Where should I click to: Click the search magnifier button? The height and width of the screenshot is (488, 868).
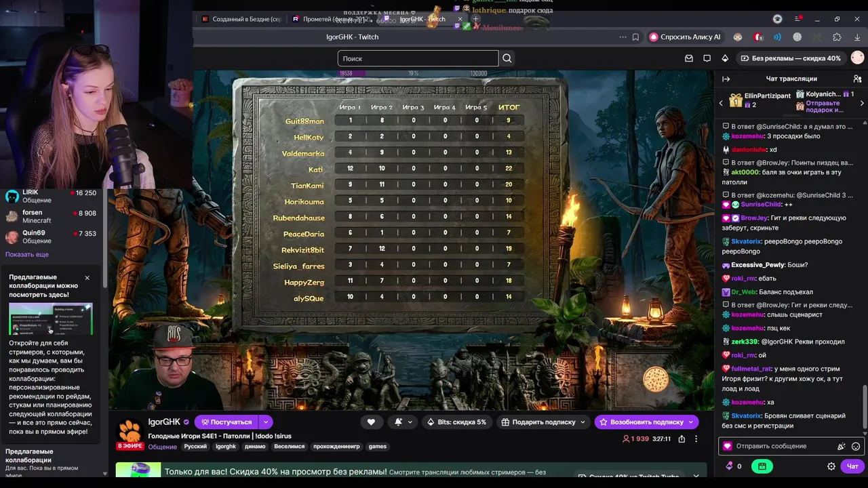507,58
